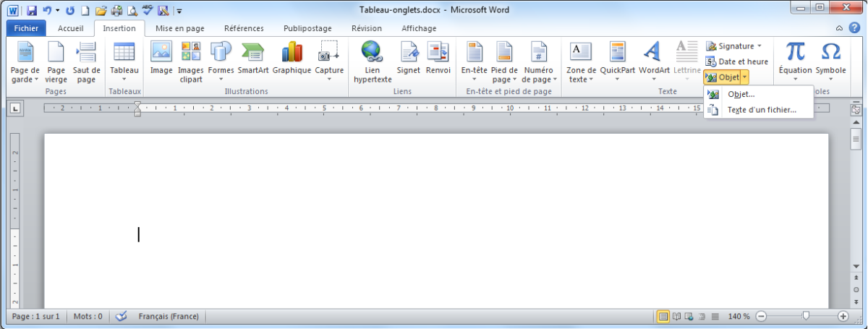The height and width of the screenshot is (329, 868).
Task: Click zoom in plus button
Action: (843, 317)
